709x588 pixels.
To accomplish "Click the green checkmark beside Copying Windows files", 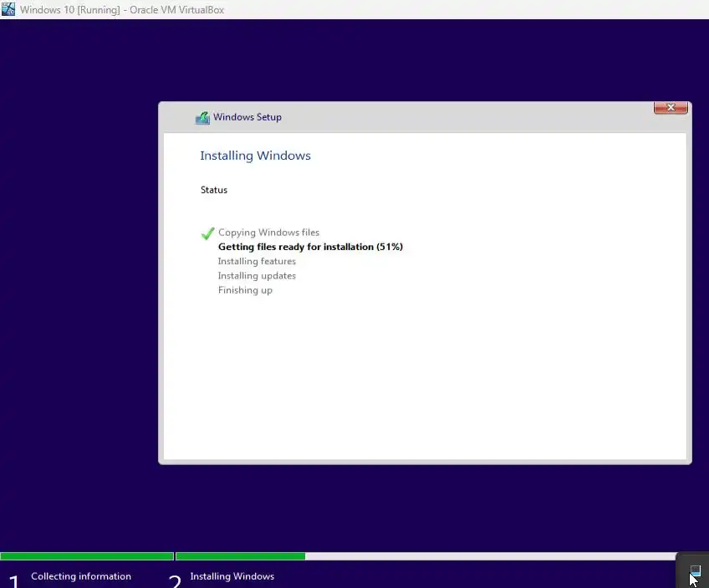I will point(207,233).
